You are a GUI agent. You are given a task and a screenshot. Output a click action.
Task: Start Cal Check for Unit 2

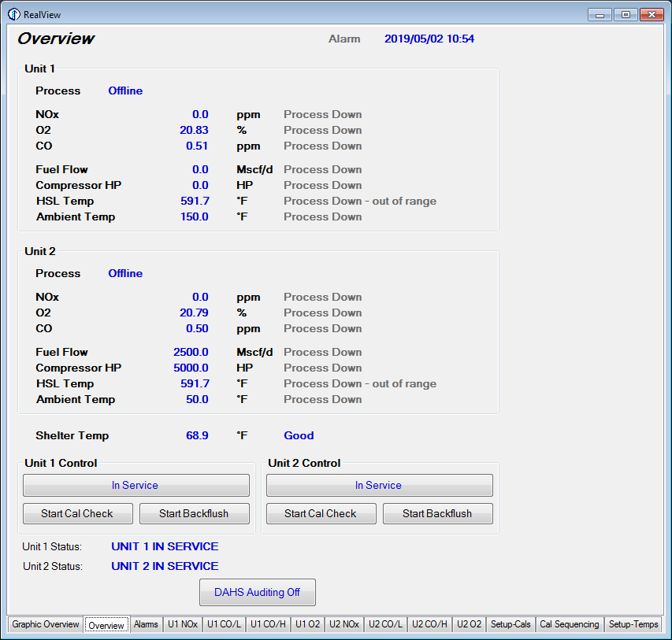pos(321,513)
